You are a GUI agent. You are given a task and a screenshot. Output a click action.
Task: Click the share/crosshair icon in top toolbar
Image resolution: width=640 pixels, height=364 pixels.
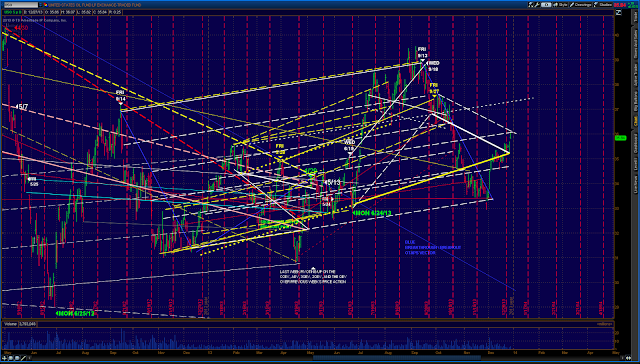coord(530,5)
